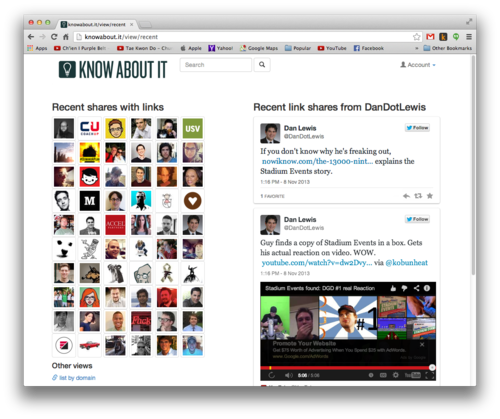This screenshot has width=500, height=419.
Task: Open @DanDotLewis handle in first tweet
Action: (x=304, y=136)
